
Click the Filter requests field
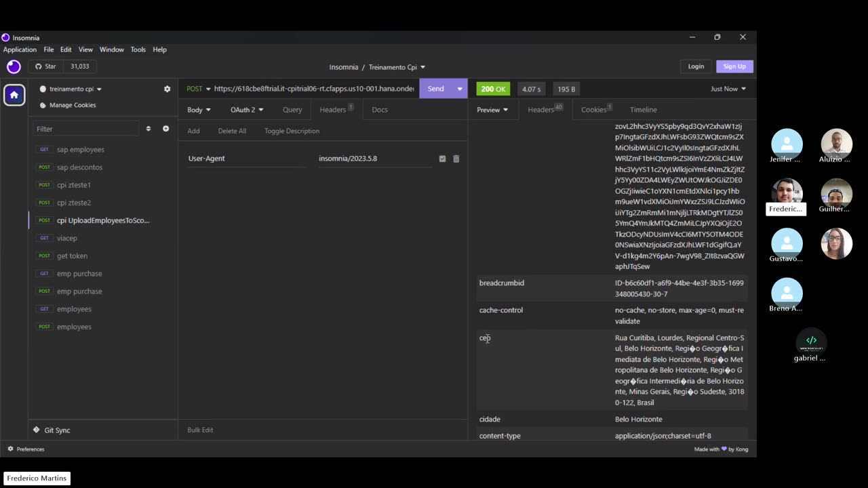[x=86, y=129]
